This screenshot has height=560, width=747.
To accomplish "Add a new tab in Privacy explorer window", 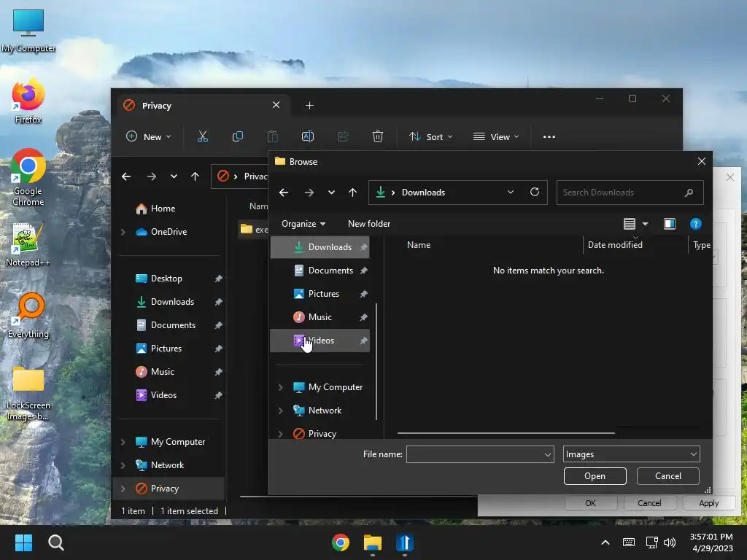I will 309,105.
